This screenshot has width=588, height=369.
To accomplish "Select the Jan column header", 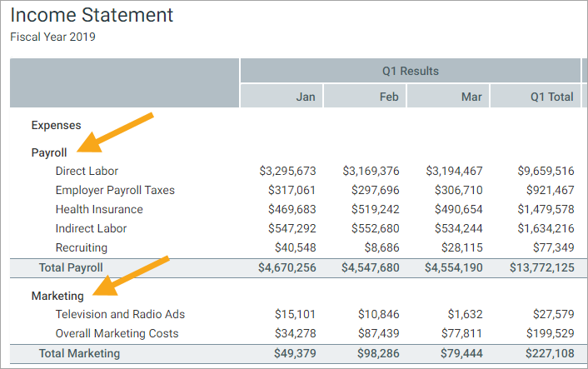I will (x=306, y=97).
